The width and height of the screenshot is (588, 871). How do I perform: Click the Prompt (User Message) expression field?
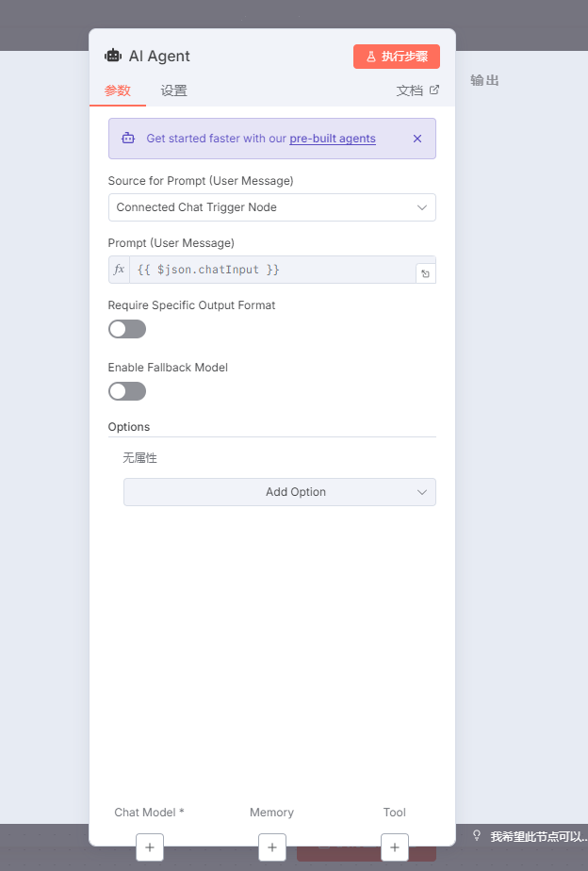pos(273,270)
